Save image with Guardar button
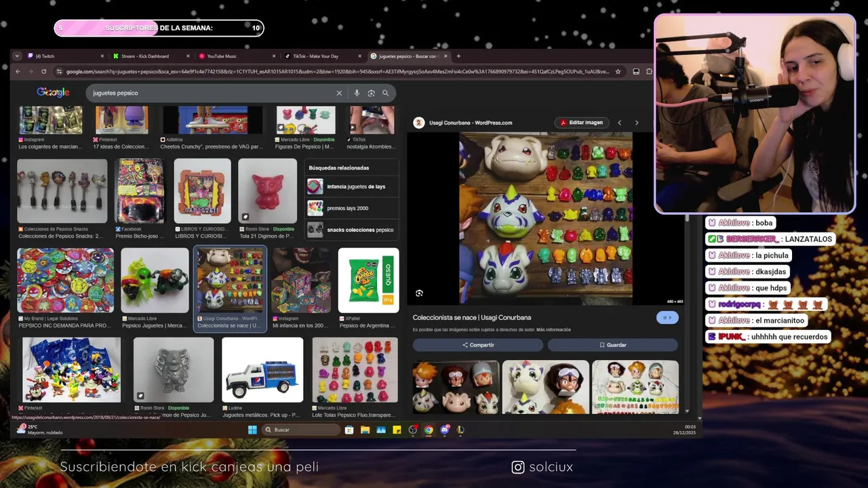 point(613,345)
